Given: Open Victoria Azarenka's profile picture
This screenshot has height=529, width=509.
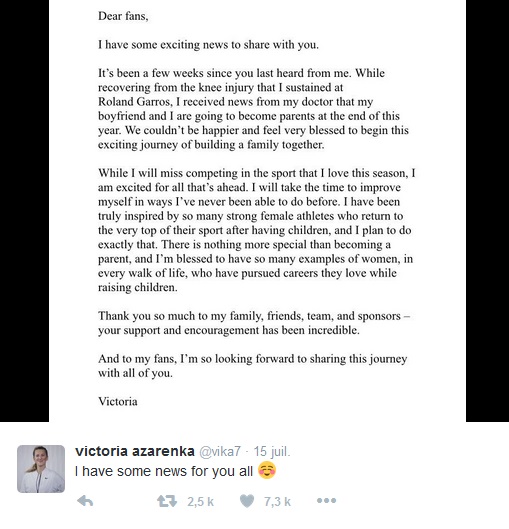Looking at the screenshot, I should click(x=41, y=469).
